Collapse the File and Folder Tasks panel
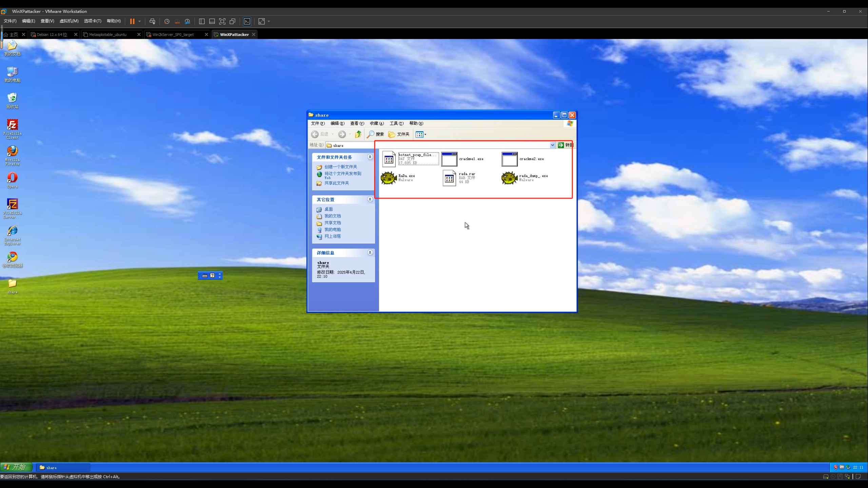This screenshot has width=868, height=488. tap(370, 157)
